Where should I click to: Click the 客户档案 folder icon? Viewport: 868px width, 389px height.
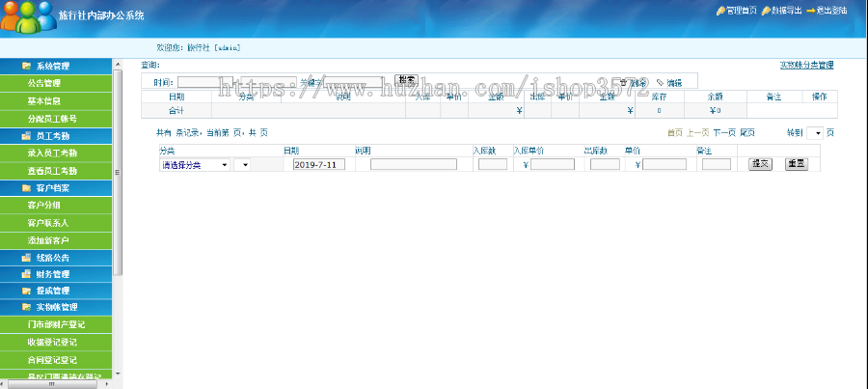(26, 188)
